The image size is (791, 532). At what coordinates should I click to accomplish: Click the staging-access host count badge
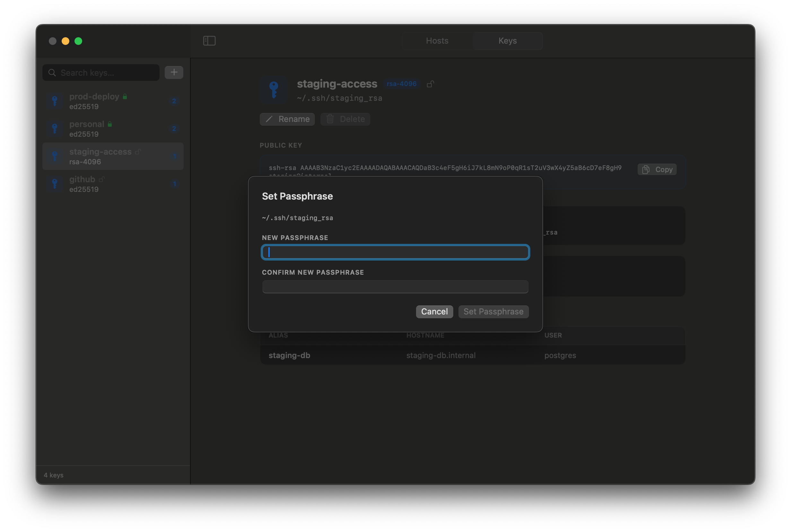click(175, 156)
